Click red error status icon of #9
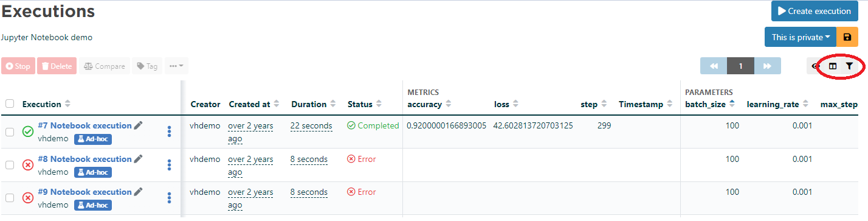This screenshot has height=221, width=868. pyautogui.click(x=28, y=198)
